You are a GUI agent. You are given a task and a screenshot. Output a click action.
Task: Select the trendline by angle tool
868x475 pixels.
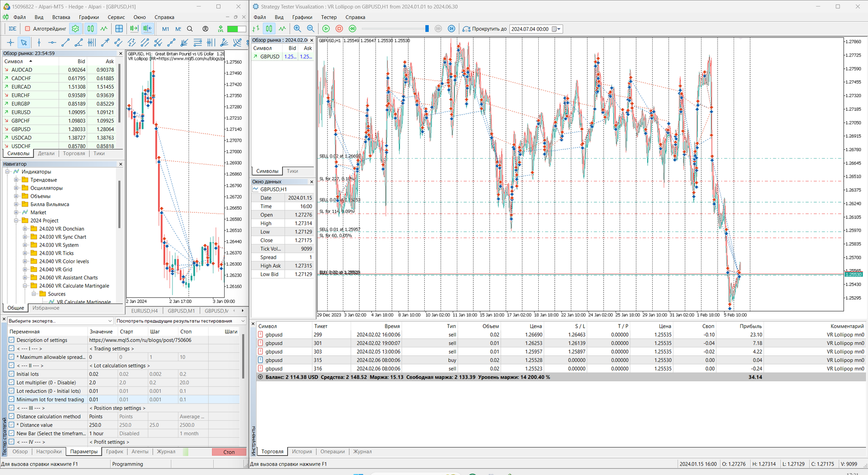[x=78, y=42]
